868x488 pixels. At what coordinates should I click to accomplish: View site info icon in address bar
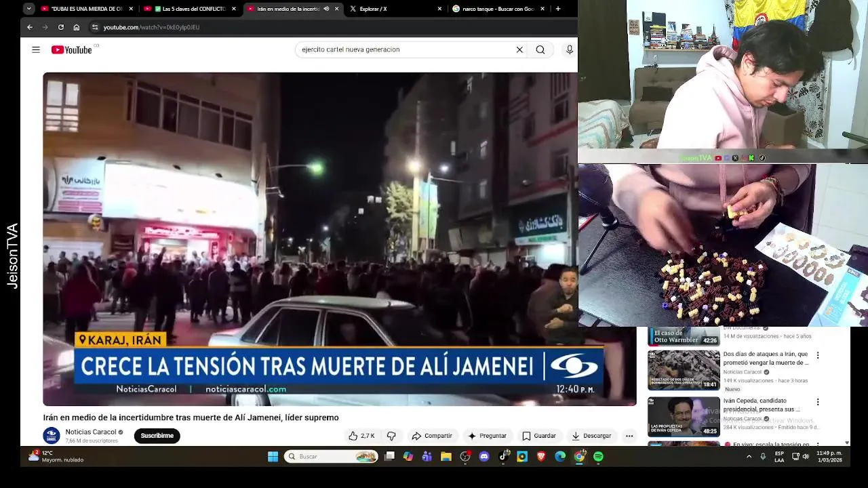95,27
